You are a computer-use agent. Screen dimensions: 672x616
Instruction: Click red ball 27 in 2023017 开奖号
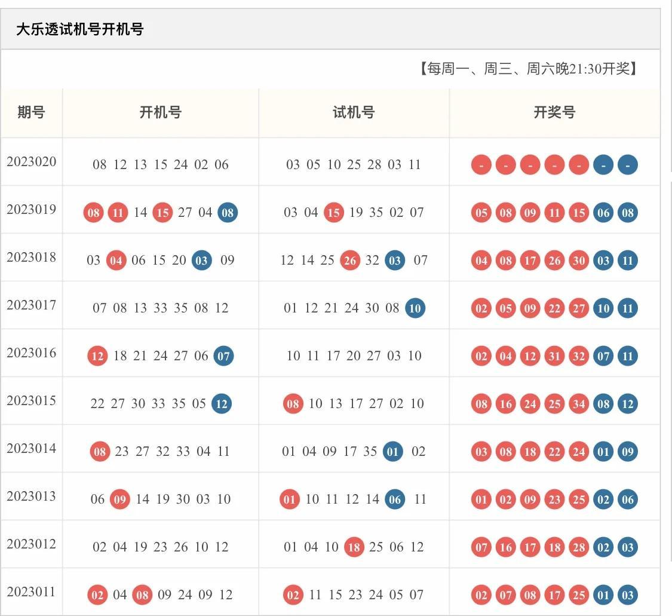click(x=579, y=308)
